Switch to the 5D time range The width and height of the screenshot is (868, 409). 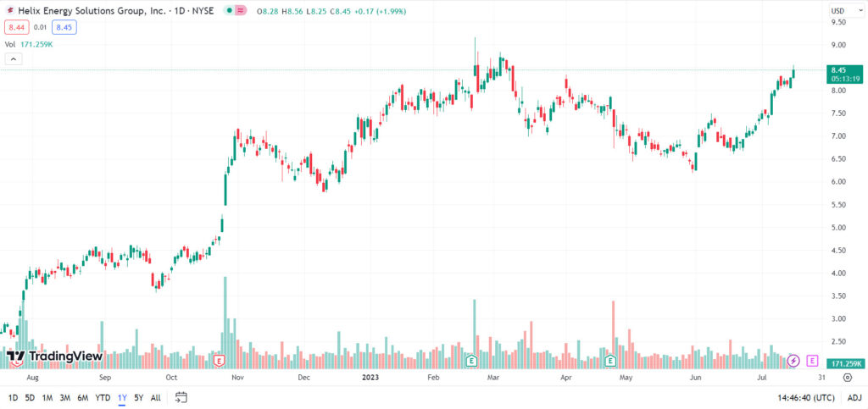(x=30, y=397)
